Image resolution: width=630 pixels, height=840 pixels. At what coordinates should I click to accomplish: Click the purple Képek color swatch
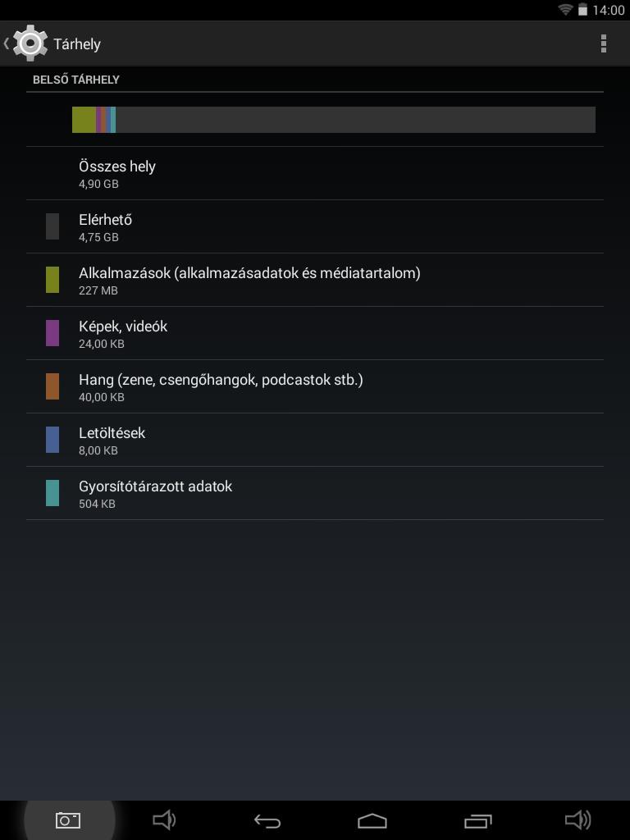pyautogui.click(x=52, y=333)
